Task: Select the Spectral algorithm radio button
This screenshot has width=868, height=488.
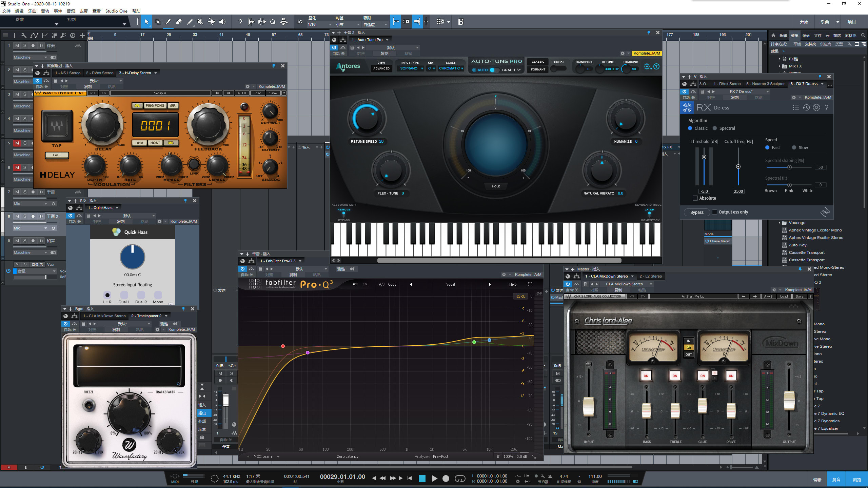Action: pos(715,128)
